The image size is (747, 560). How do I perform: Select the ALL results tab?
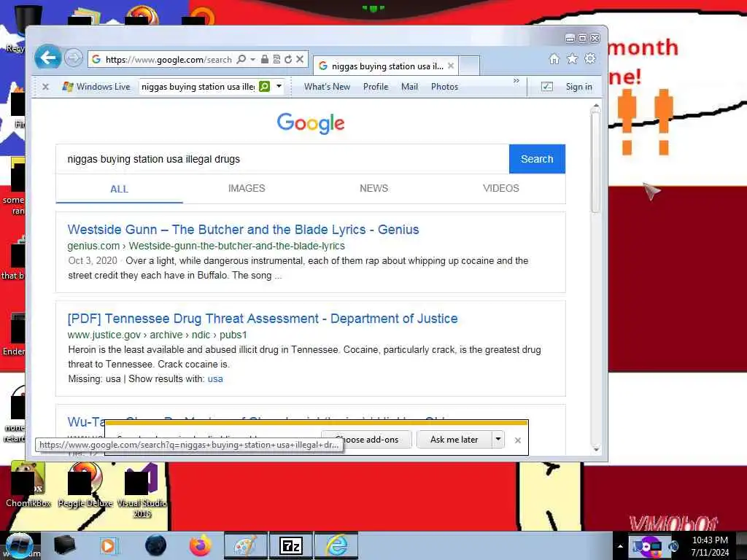click(119, 189)
